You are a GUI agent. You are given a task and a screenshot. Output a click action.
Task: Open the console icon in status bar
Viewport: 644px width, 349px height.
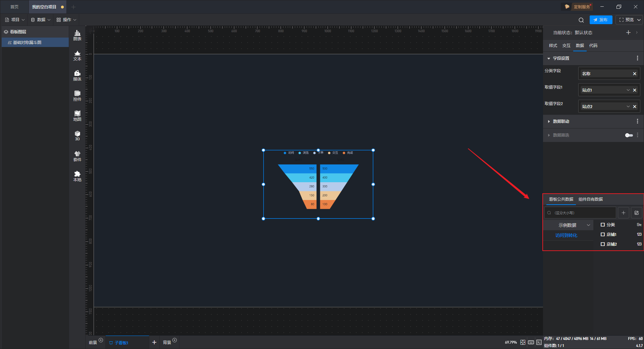click(539, 342)
